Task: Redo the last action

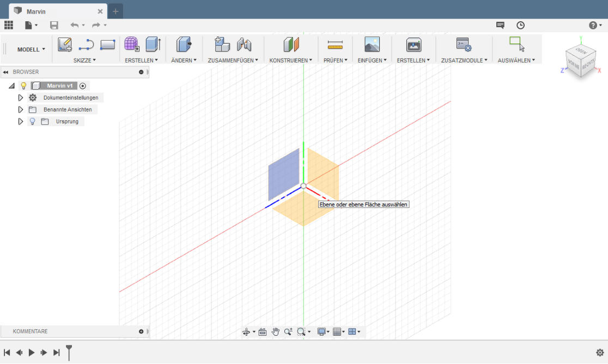Action: tap(96, 25)
